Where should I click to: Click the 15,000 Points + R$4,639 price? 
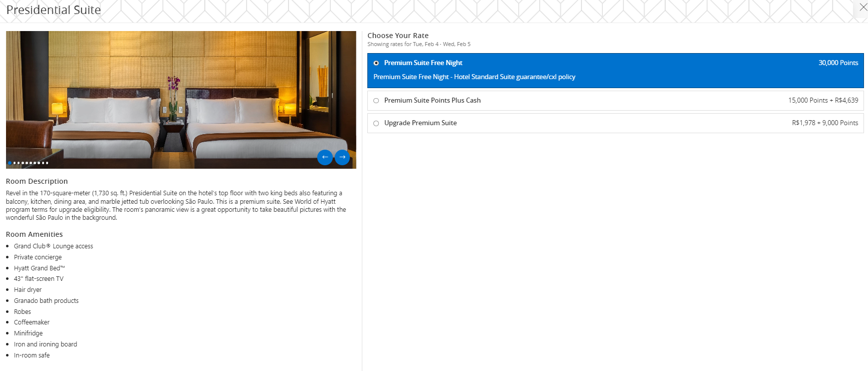823,100
